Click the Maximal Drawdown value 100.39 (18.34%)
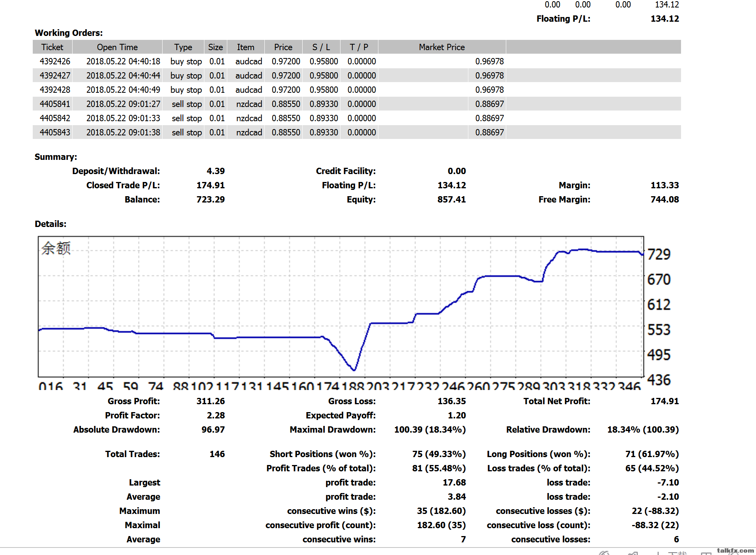This screenshot has width=756, height=555. (x=430, y=429)
